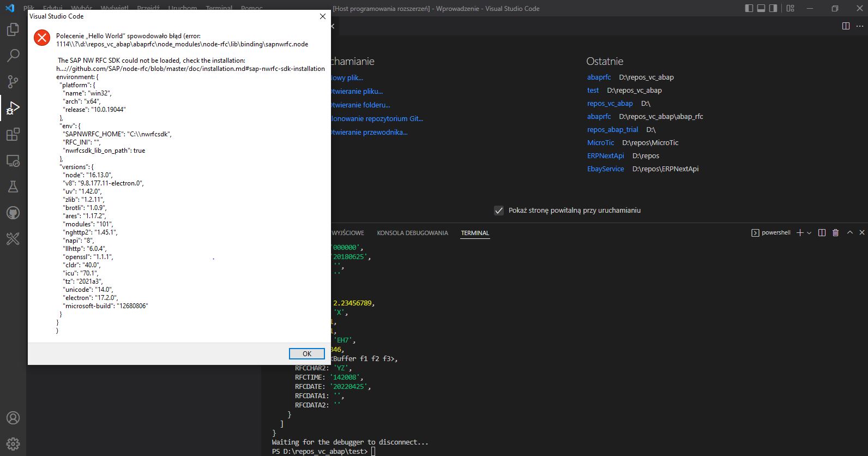This screenshot has width=868, height=456.
Task: Maximize the terminal panel with chevron
Action: click(849, 232)
